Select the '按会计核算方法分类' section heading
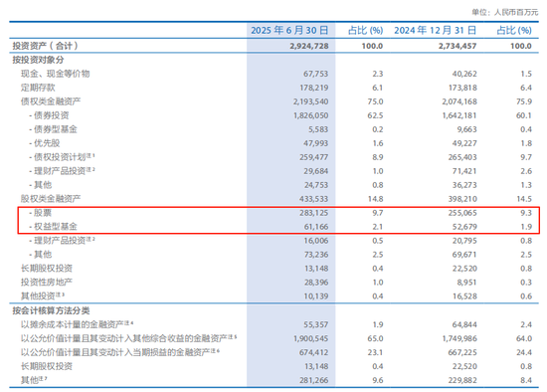This screenshot has height=392, width=547. pyautogui.click(x=51, y=310)
